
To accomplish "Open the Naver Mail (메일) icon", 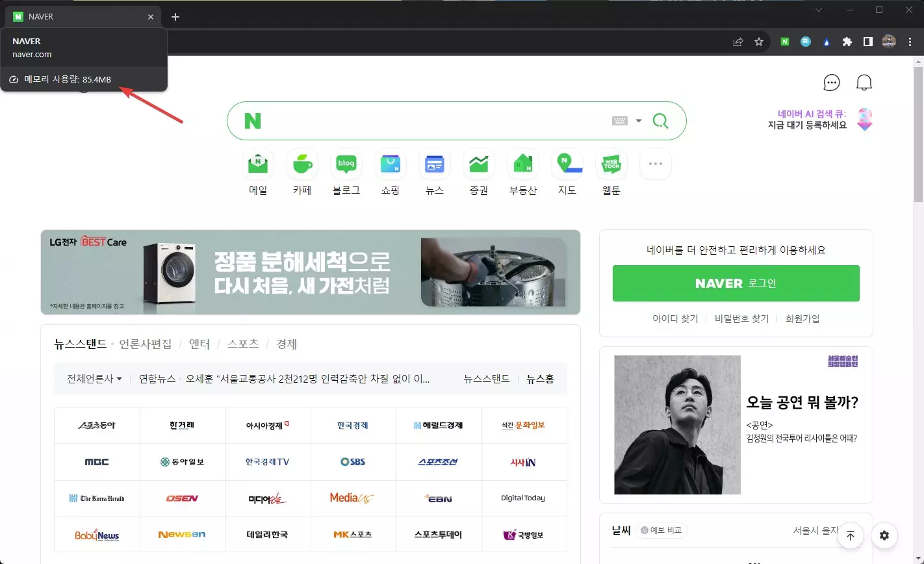I will pyautogui.click(x=258, y=164).
